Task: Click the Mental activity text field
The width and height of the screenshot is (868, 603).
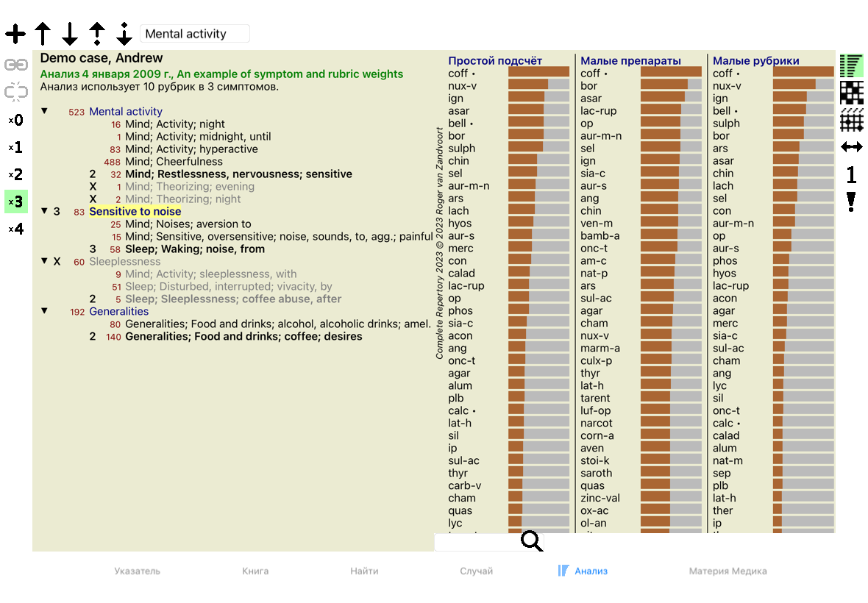Action: coord(194,34)
